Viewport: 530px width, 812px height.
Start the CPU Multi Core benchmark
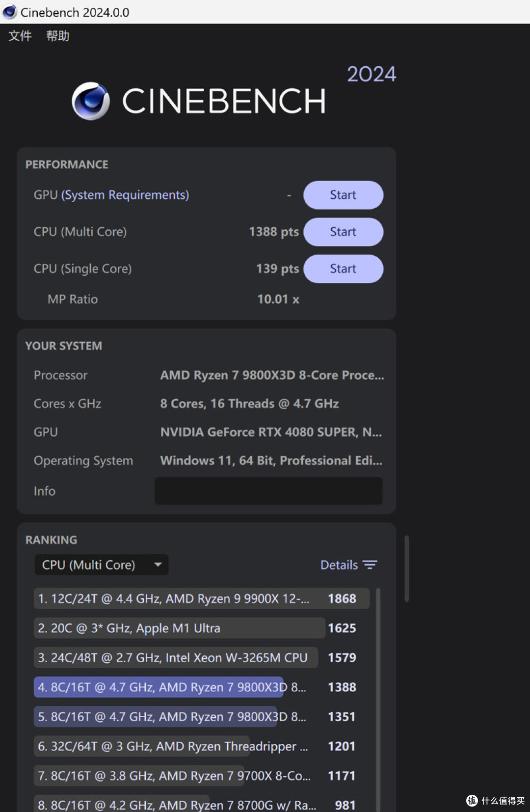coord(343,232)
